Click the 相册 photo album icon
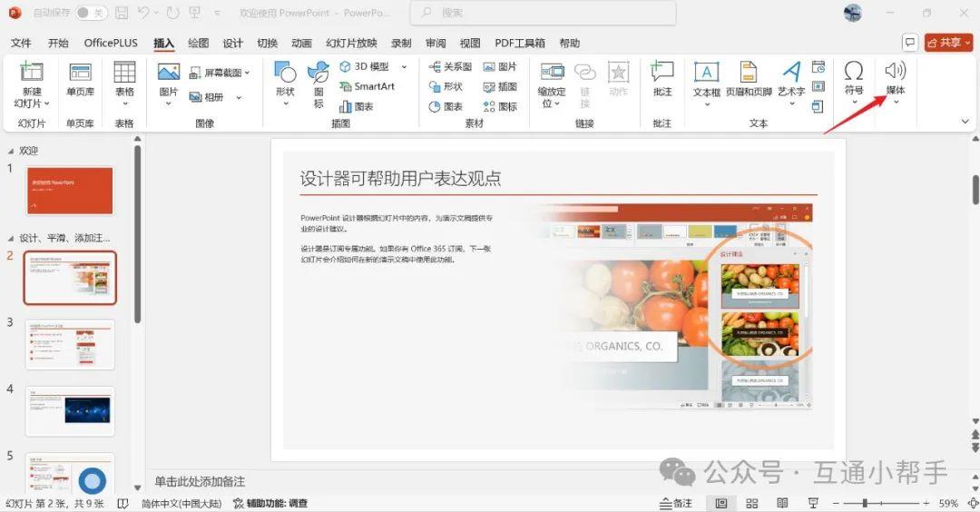 [x=195, y=97]
